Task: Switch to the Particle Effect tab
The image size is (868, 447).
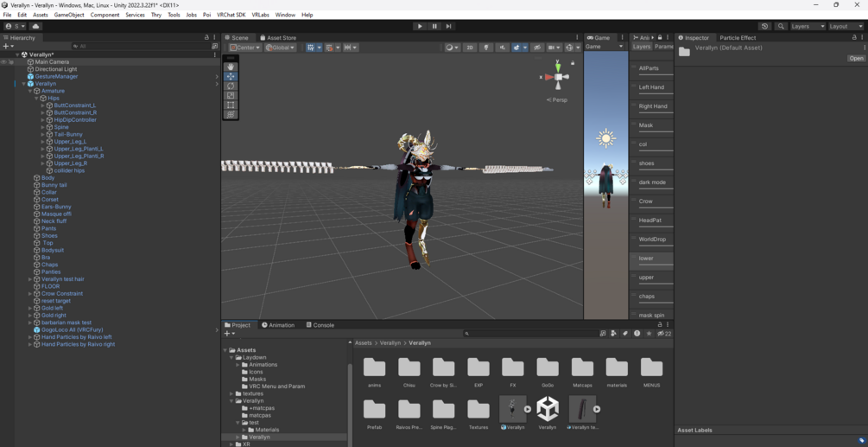Action: 738,38
